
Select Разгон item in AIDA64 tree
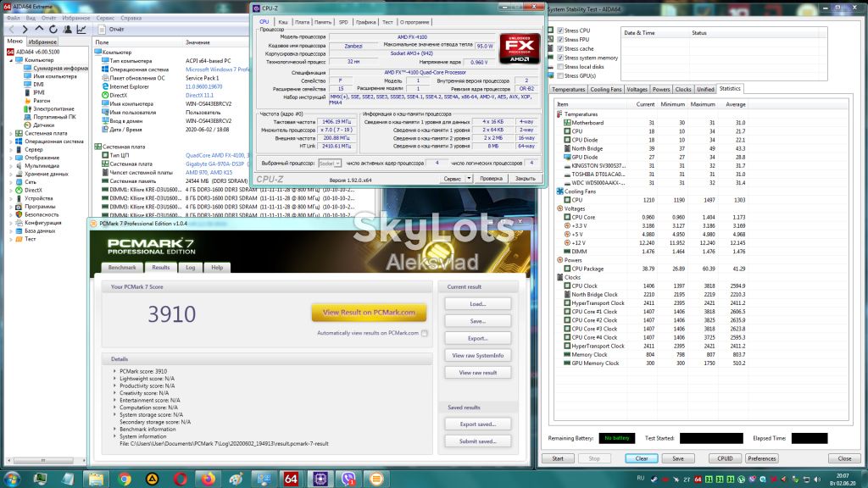coord(37,101)
